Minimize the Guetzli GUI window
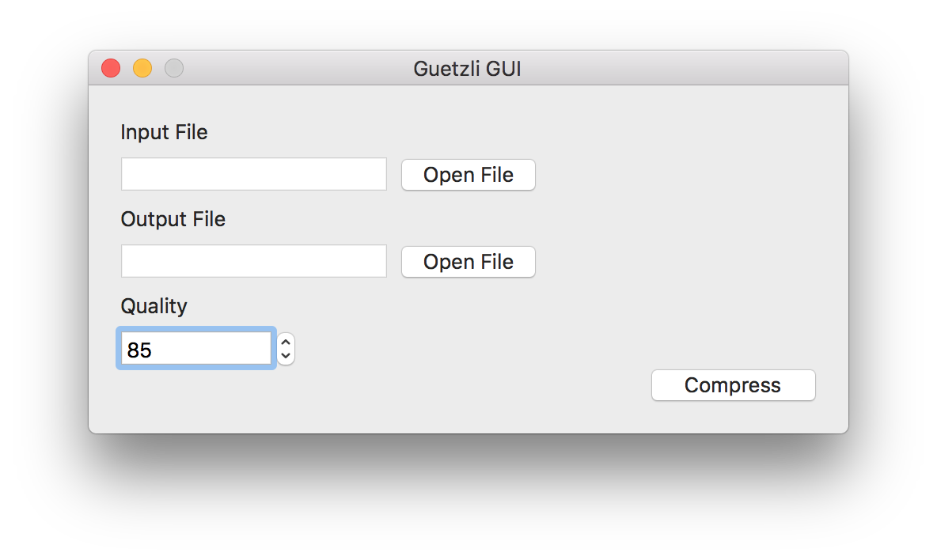 142,68
